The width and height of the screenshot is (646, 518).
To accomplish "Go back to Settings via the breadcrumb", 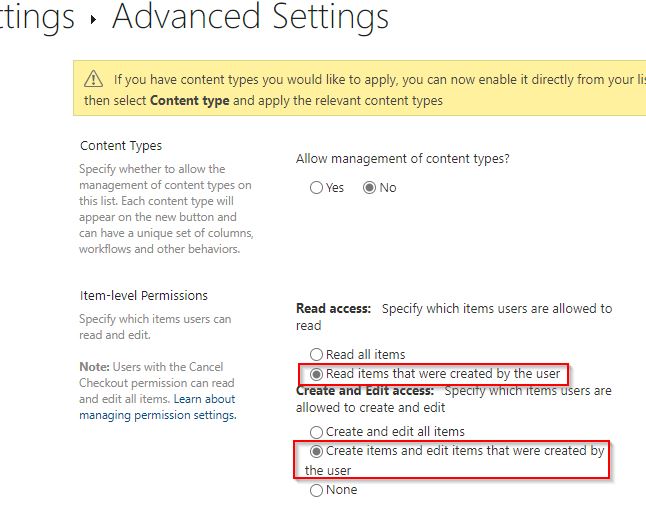I will point(36,17).
